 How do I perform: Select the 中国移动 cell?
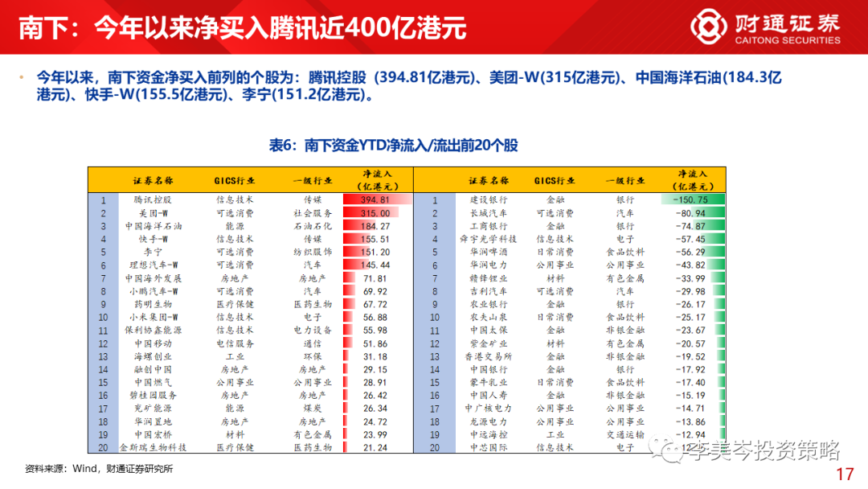(153, 343)
